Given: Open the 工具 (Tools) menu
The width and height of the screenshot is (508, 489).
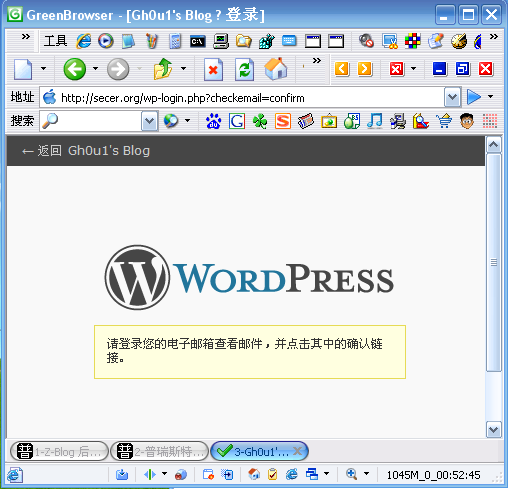Looking at the screenshot, I should coord(55,41).
